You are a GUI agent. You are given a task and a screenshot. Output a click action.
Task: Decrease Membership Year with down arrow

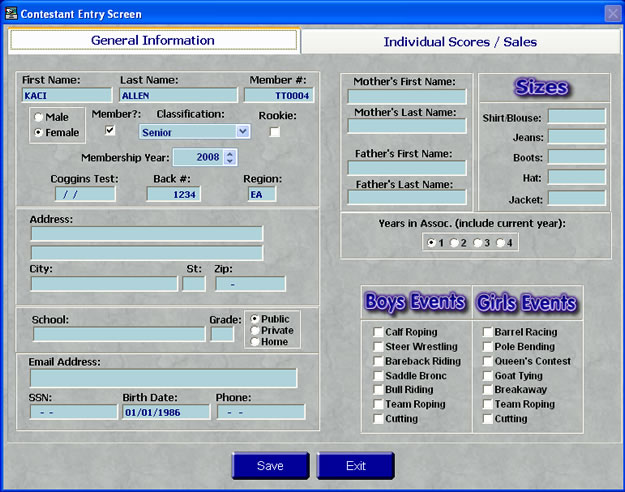coord(230,161)
